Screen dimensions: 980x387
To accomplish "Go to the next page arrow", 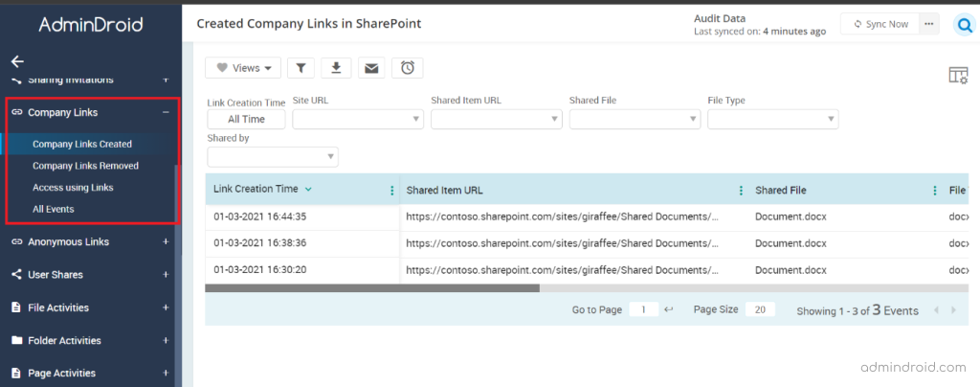I will click(953, 310).
